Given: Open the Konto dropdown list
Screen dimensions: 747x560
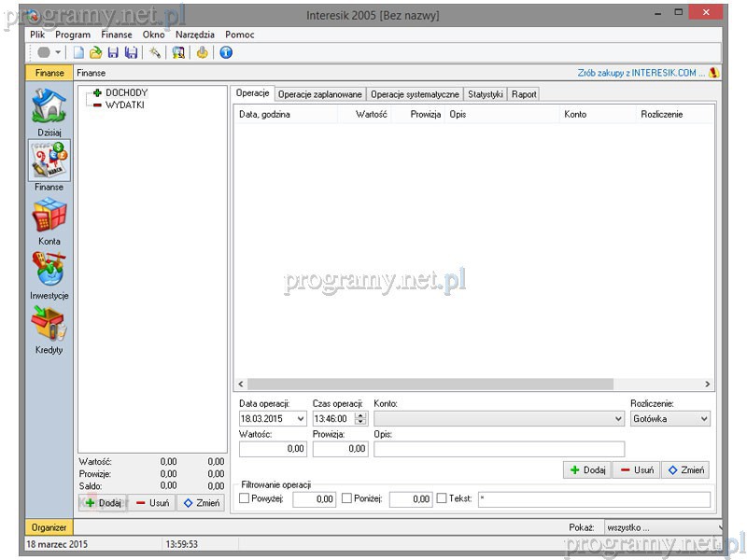Looking at the screenshot, I should (618, 419).
